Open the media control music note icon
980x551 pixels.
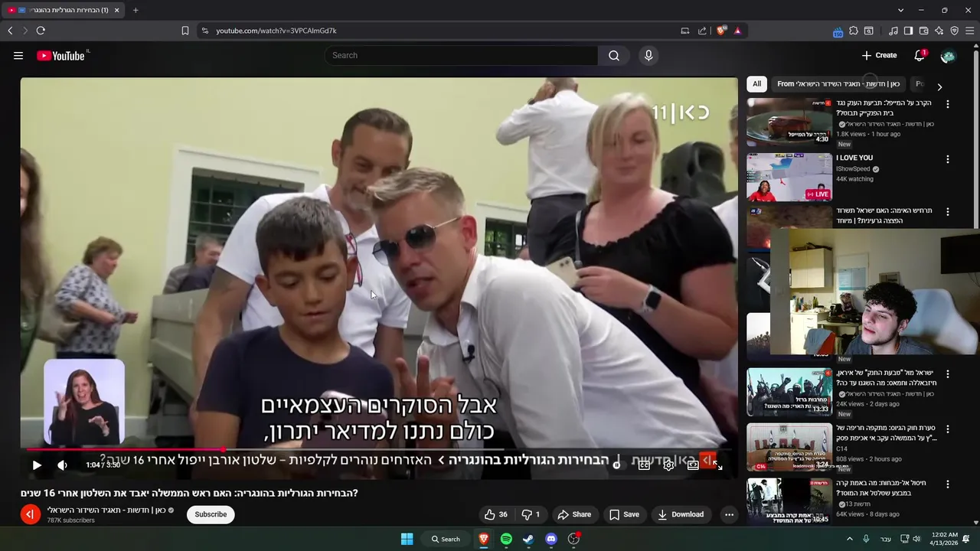click(893, 31)
